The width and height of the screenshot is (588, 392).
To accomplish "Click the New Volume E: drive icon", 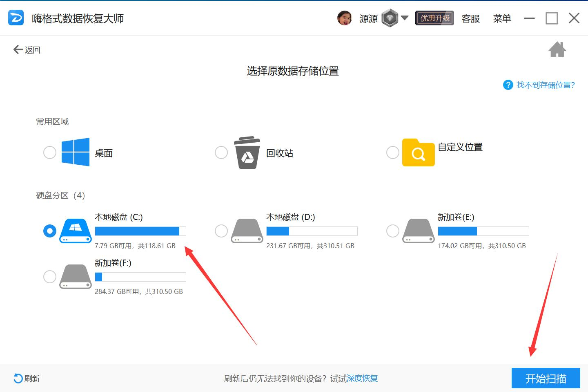I will pos(419,231).
